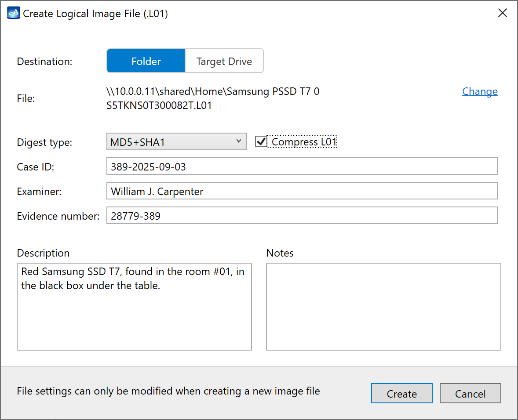Toggle compression via the Compress L01 label
Screen dimensions: 518x420
pyautogui.click(x=303, y=141)
